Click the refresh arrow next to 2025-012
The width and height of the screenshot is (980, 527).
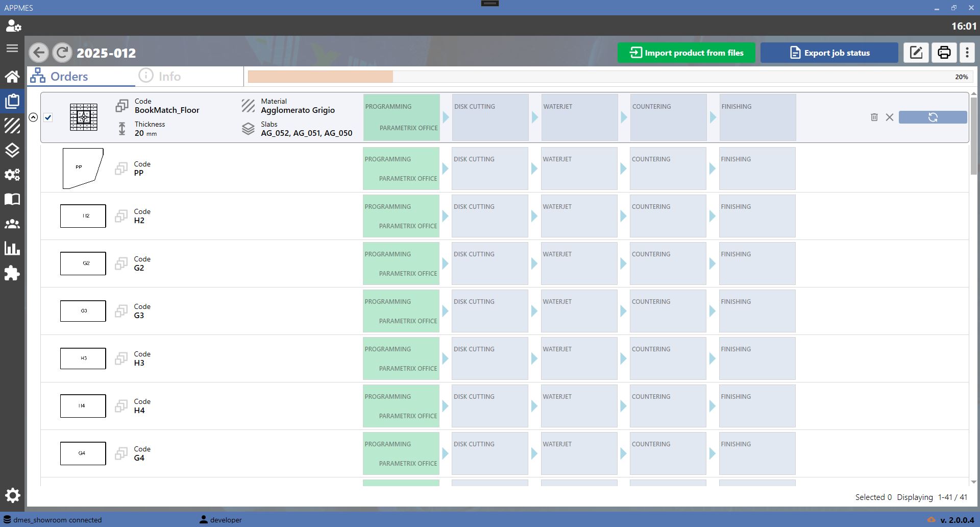(x=62, y=53)
